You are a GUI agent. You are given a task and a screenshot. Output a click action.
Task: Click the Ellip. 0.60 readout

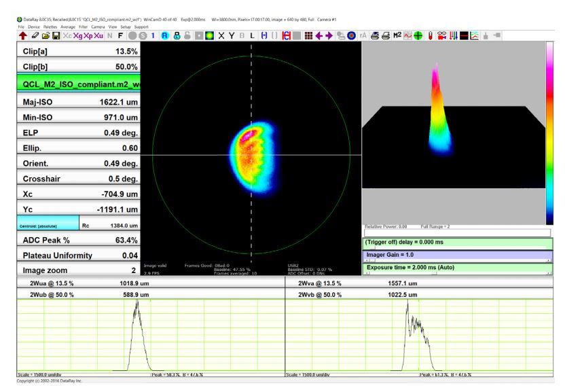coord(79,147)
